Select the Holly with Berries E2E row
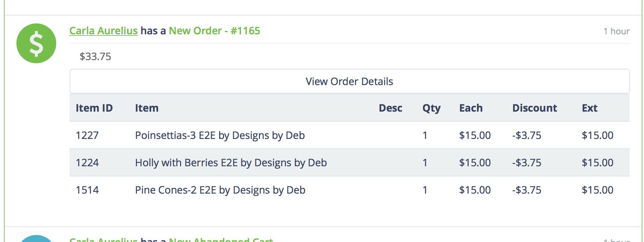 (x=350, y=163)
